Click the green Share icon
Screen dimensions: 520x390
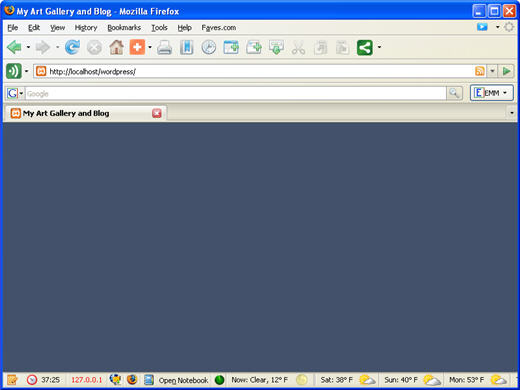pos(364,47)
